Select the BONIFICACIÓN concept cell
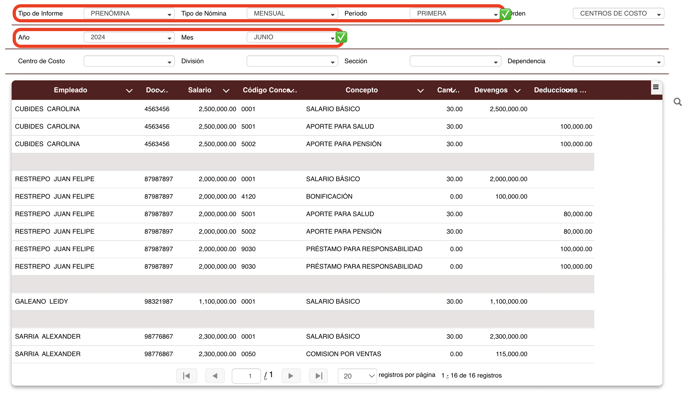The image size is (688, 407). (329, 196)
